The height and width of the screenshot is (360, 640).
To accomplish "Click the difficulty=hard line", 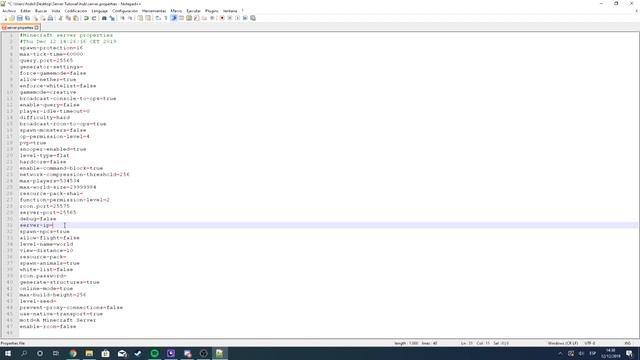I will (44, 118).
